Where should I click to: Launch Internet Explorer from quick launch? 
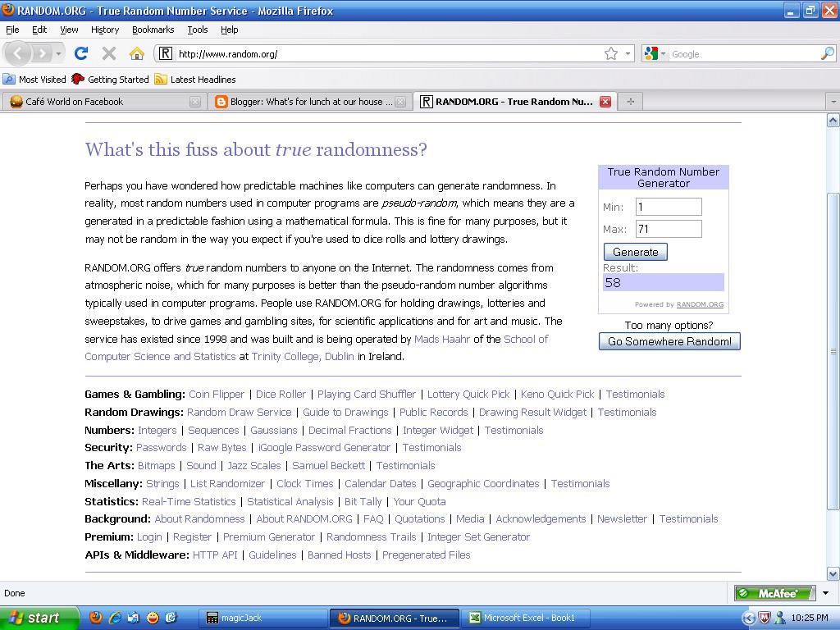(x=115, y=618)
